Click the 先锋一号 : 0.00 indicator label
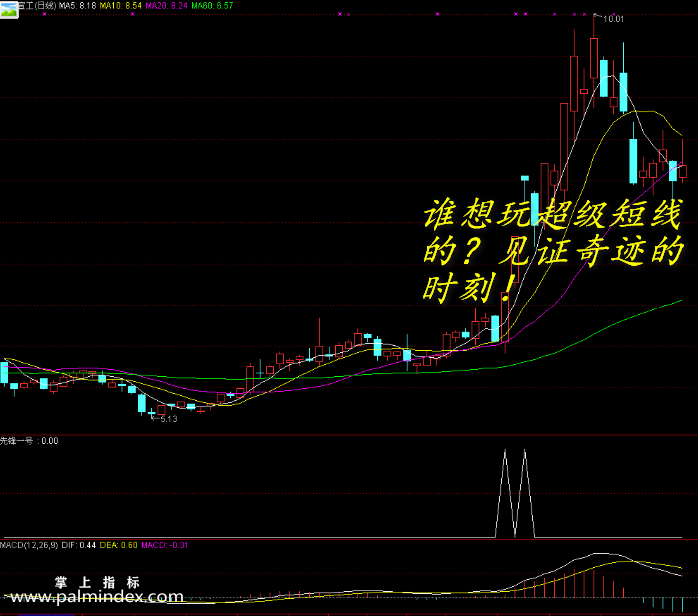The width and height of the screenshot is (698, 616). (x=29, y=441)
